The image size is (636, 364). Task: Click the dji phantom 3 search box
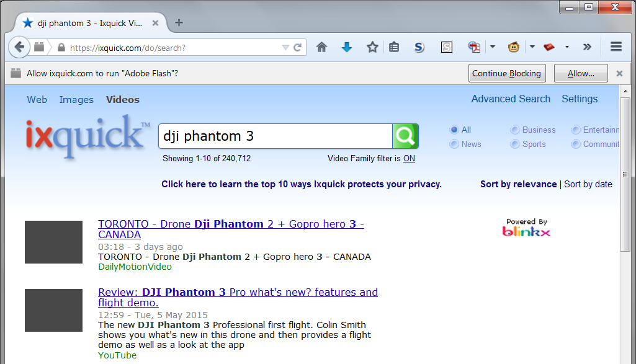[275, 136]
